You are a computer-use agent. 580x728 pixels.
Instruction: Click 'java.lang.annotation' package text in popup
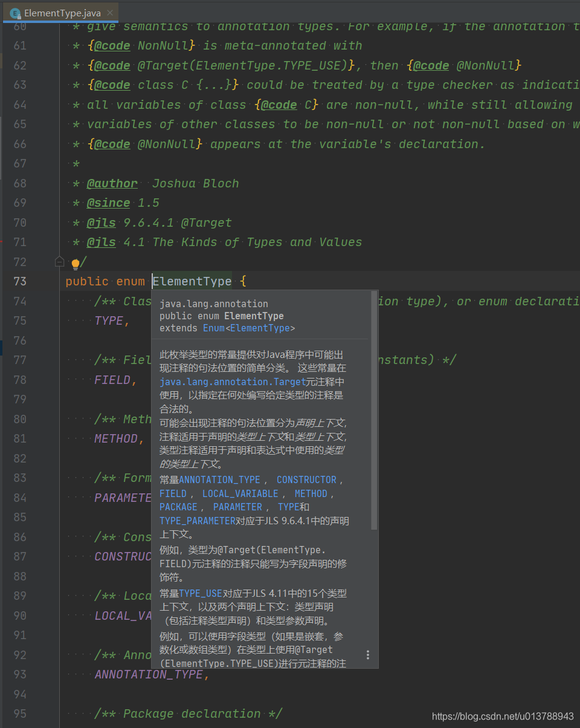pyautogui.click(x=214, y=304)
